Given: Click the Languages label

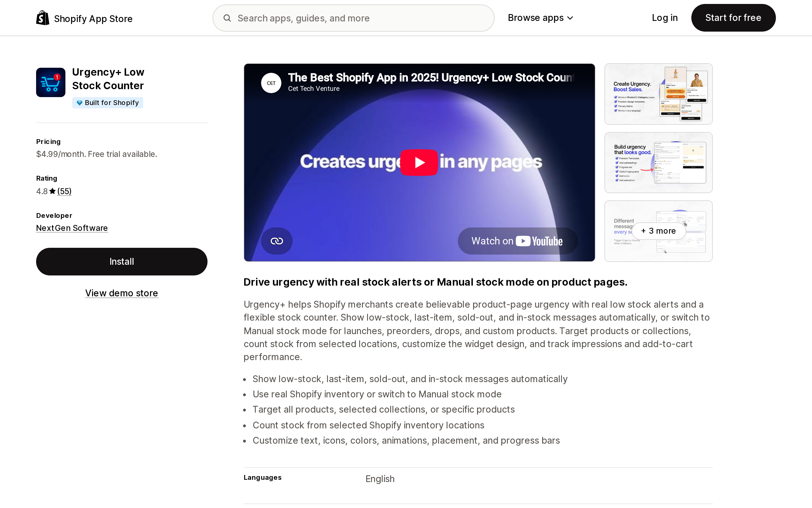Looking at the screenshot, I should coord(262,478).
